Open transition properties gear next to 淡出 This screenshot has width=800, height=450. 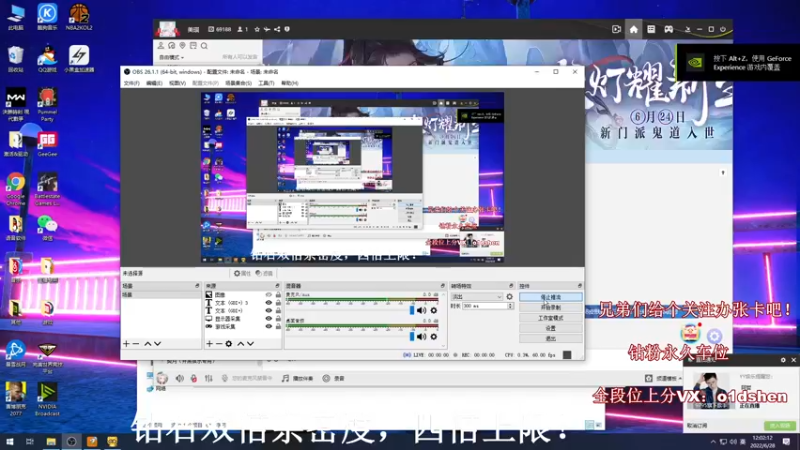point(509,296)
